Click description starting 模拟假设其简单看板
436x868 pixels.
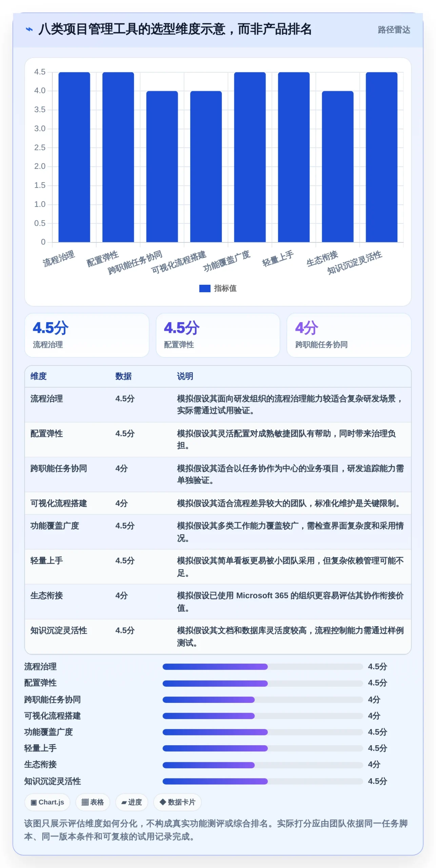290,567
